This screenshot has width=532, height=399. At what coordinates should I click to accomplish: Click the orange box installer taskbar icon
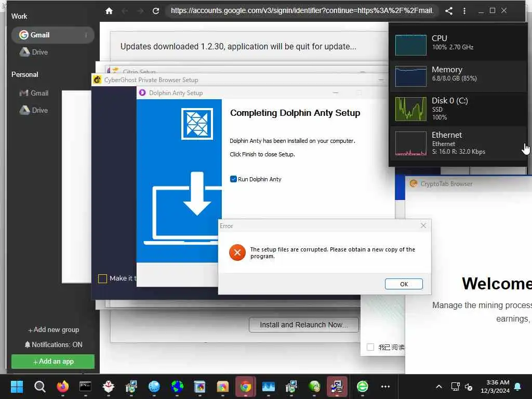pyautogui.click(x=222, y=387)
